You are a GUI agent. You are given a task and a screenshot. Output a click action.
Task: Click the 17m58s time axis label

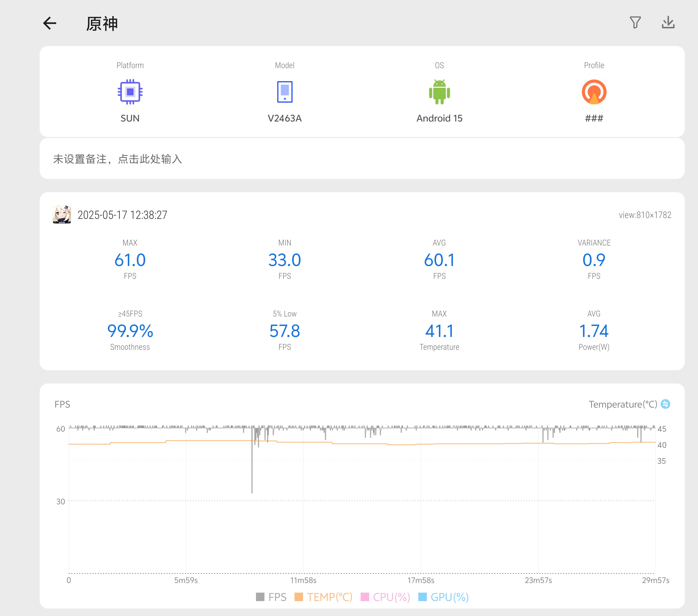click(x=421, y=580)
